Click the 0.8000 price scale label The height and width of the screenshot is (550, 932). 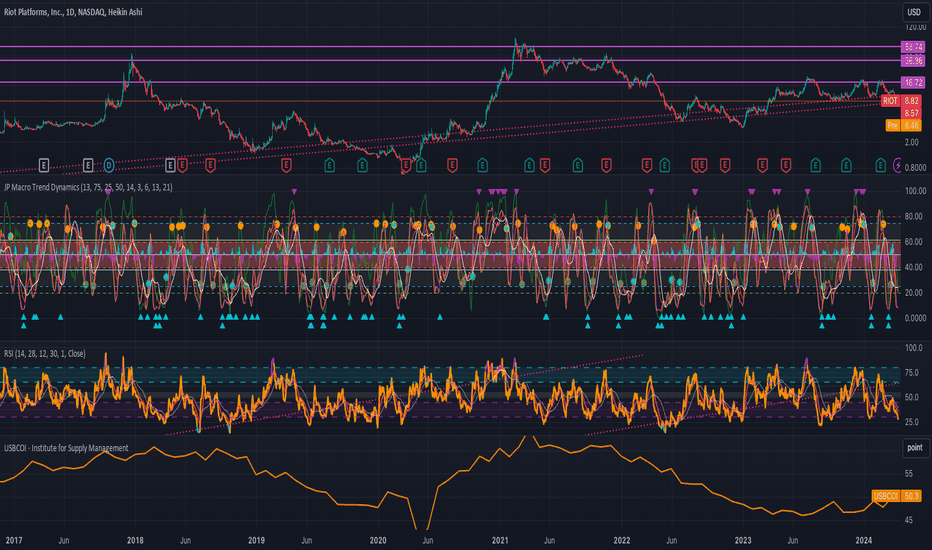pos(915,168)
